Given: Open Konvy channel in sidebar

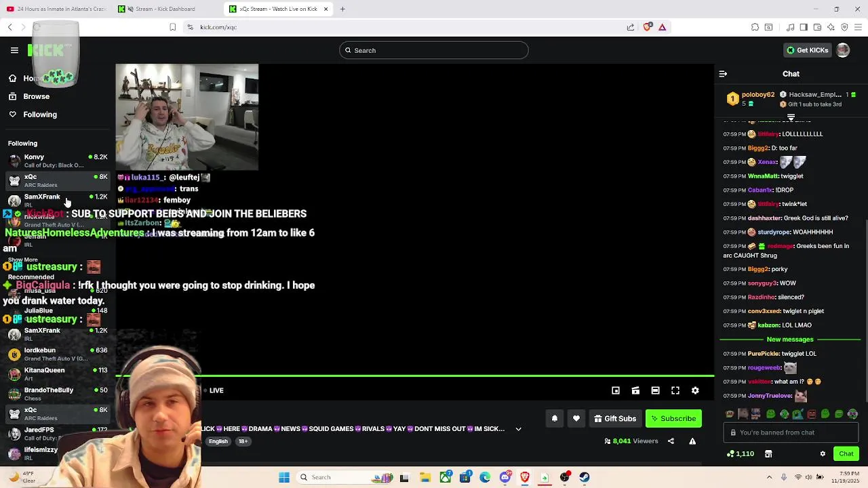Looking at the screenshot, I should tap(58, 161).
